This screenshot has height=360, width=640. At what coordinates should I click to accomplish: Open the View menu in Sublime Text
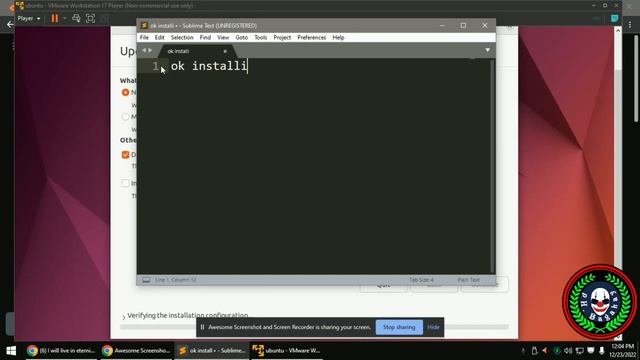point(223,38)
